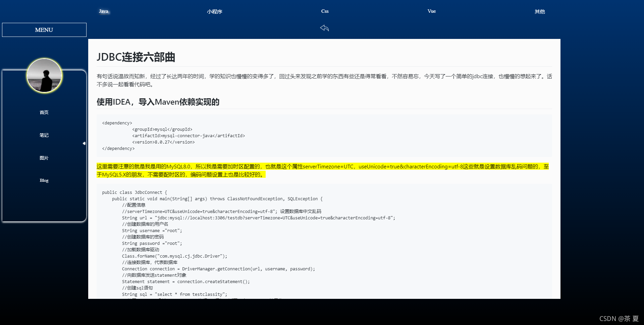The height and width of the screenshot is (325, 644).
Task: Click the //创建数据库的用户名 comment line
Action: [x=145, y=224]
